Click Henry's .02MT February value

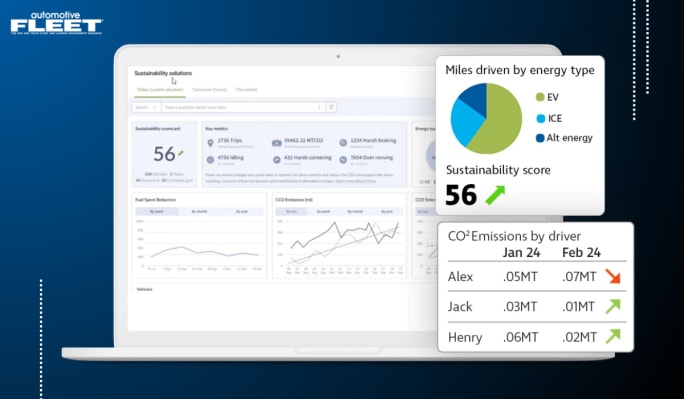(579, 337)
